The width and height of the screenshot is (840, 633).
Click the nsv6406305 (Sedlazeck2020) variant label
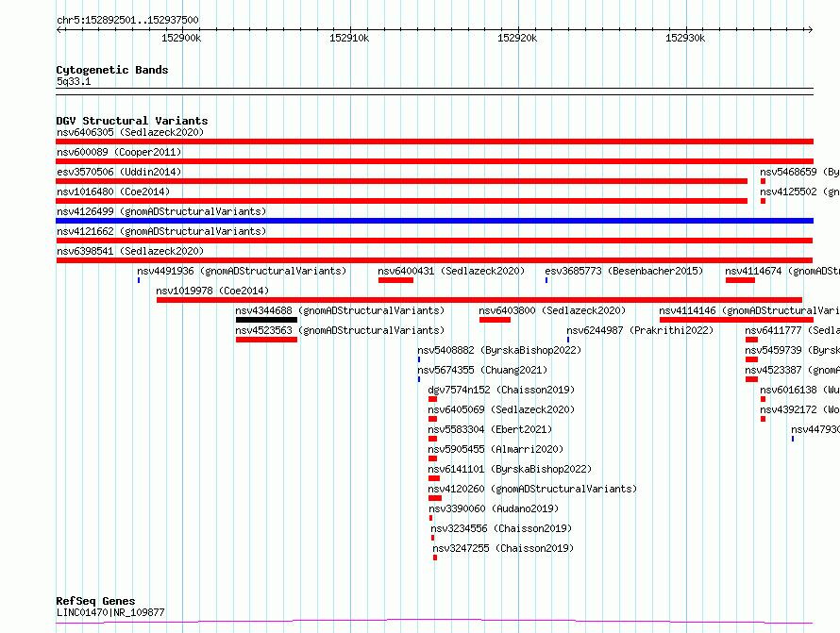click(x=130, y=132)
